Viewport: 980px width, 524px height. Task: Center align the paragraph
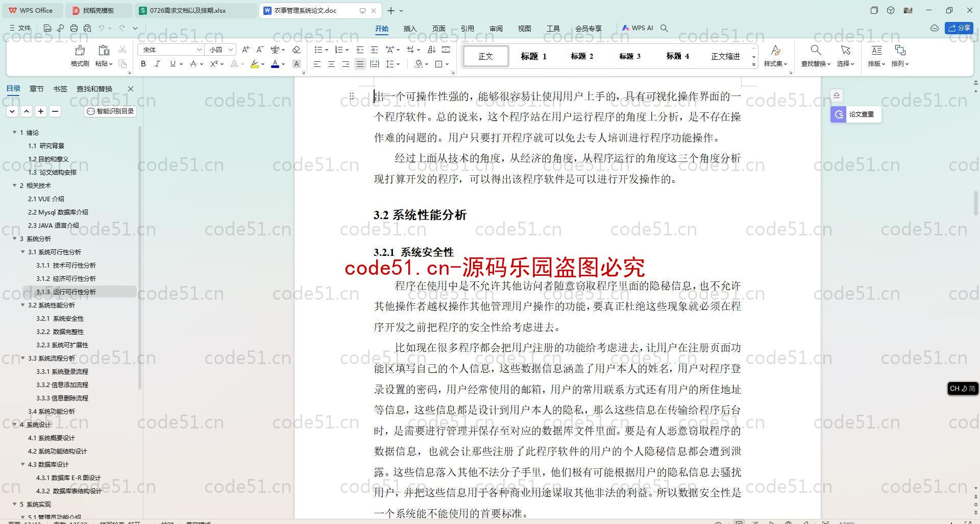pyautogui.click(x=331, y=64)
